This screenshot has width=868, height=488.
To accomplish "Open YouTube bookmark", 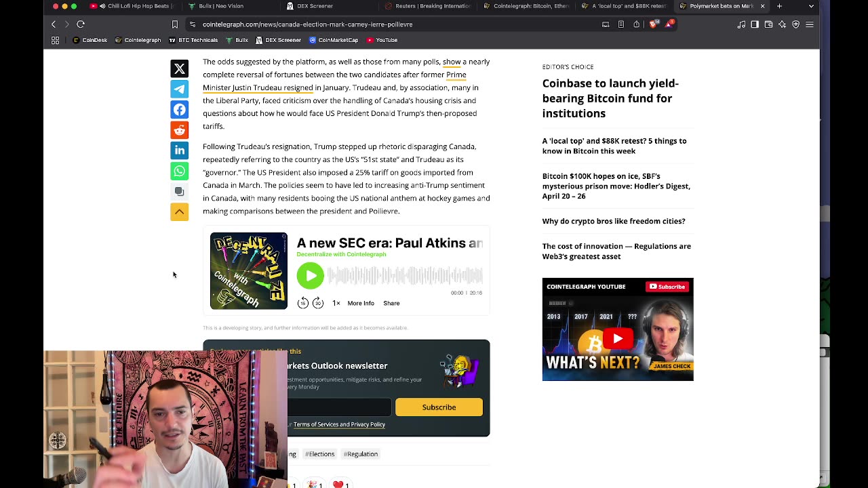I will [x=382, y=40].
